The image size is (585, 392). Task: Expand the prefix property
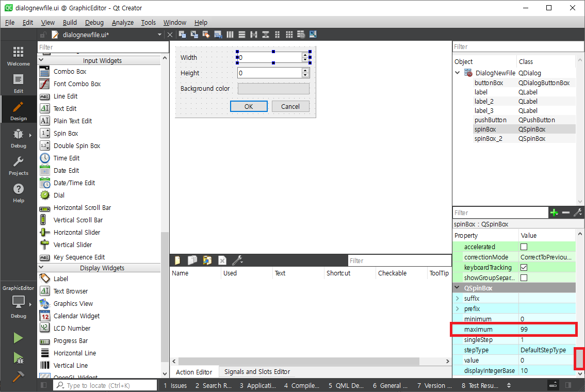pyautogui.click(x=458, y=309)
